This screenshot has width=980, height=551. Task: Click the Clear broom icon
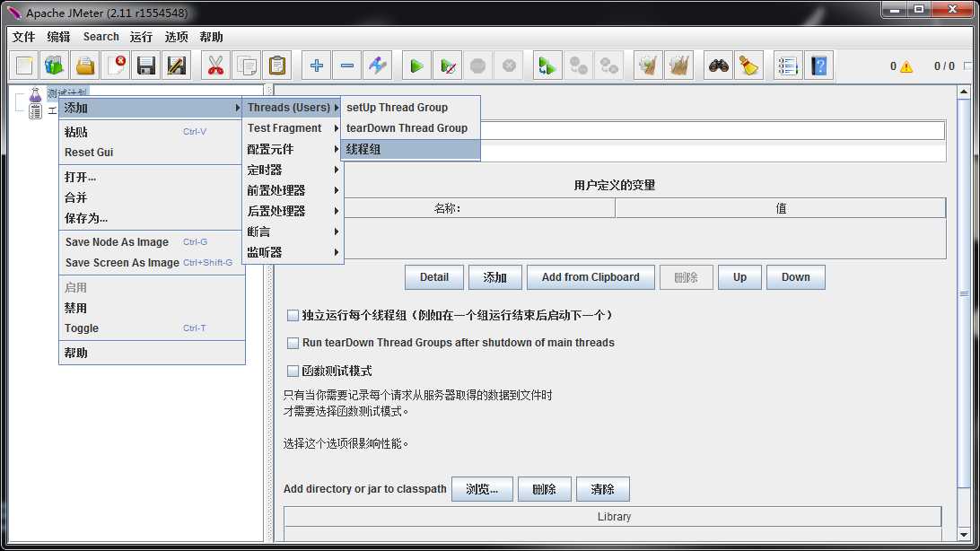coord(648,65)
